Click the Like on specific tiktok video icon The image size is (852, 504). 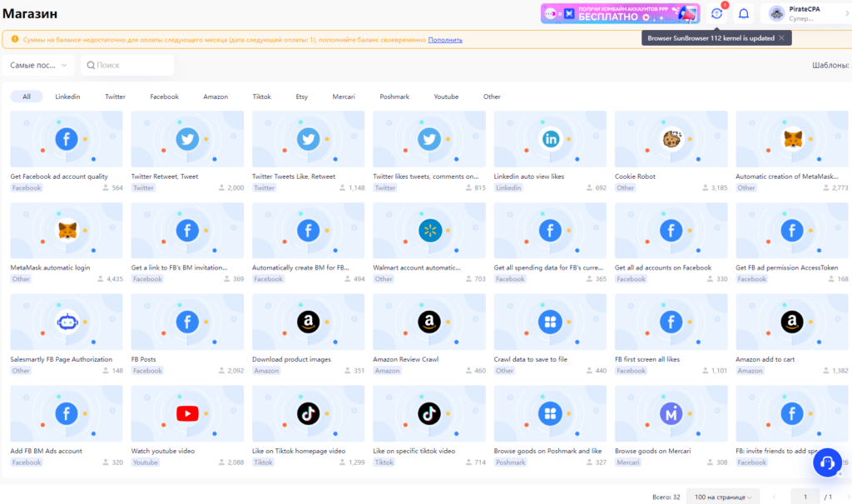(429, 414)
